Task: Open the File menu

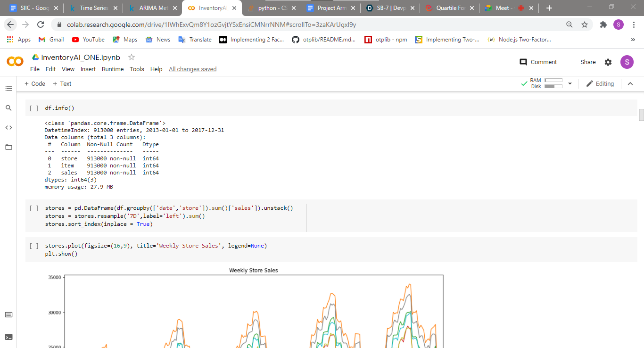Action: (x=35, y=69)
